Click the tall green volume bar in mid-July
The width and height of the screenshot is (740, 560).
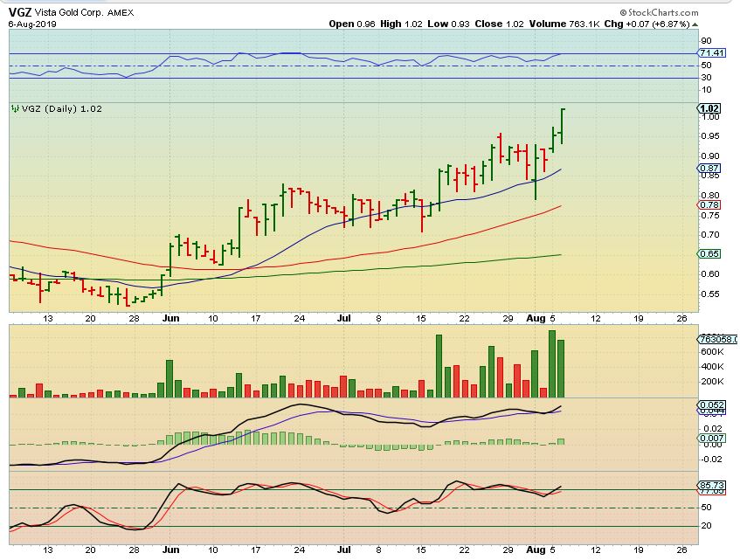(x=439, y=366)
